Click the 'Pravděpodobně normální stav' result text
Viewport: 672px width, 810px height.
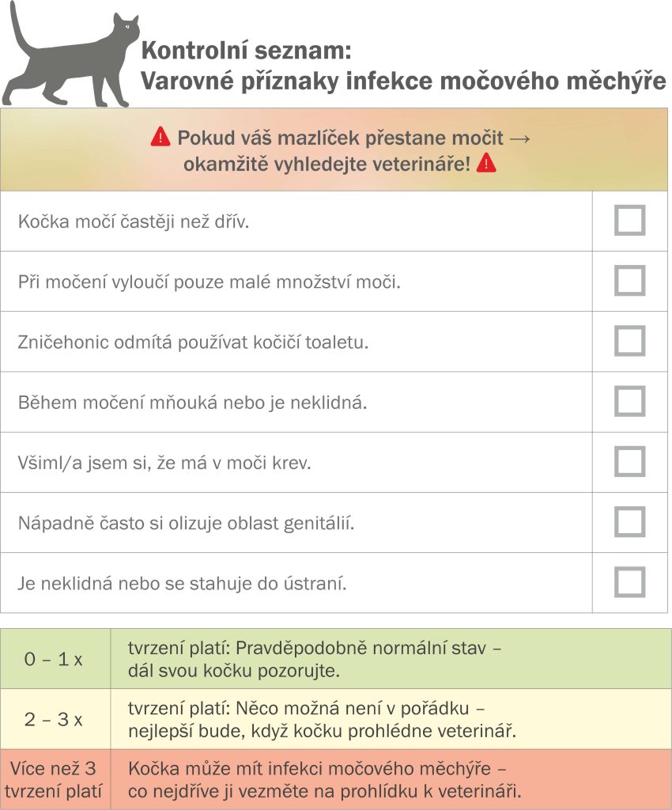(361, 648)
